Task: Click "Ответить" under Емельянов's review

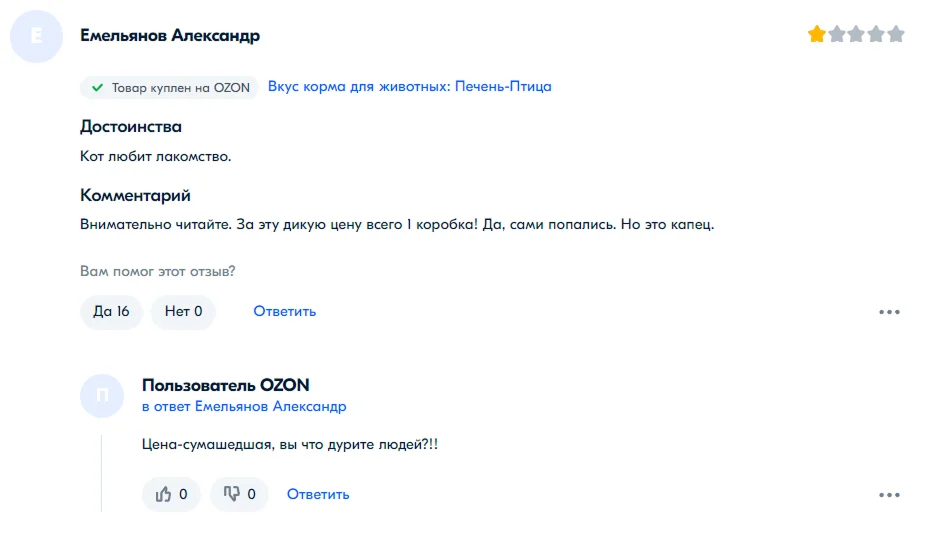Action: coord(285,312)
